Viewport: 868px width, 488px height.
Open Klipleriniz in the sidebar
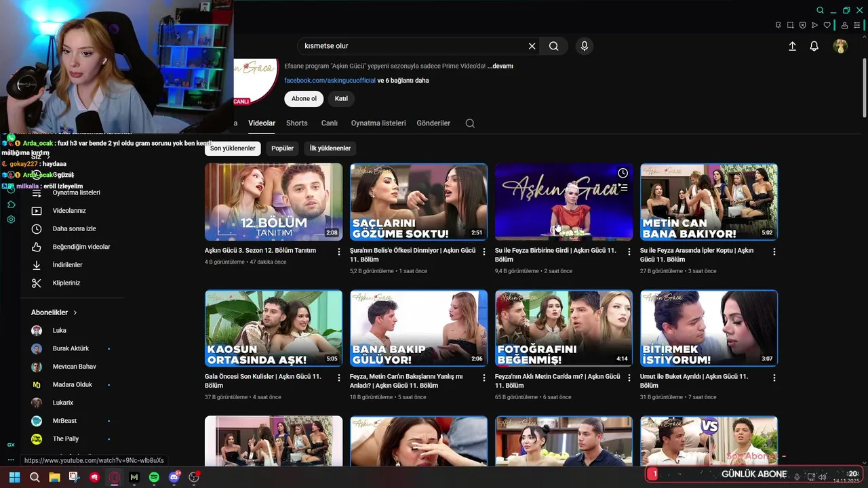(x=66, y=283)
